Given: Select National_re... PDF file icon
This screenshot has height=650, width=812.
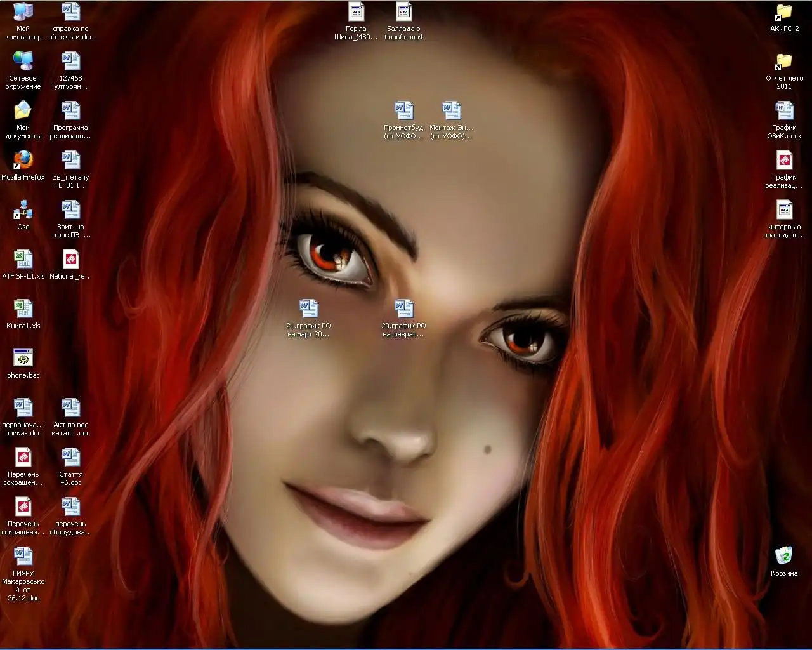Looking at the screenshot, I should (x=70, y=265).
